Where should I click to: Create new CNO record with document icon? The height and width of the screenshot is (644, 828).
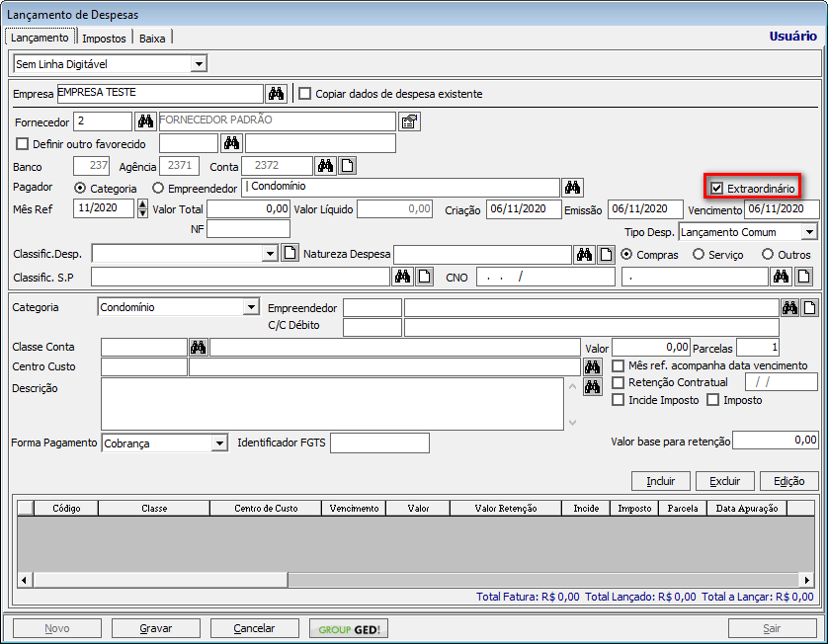(x=803, y=277)
